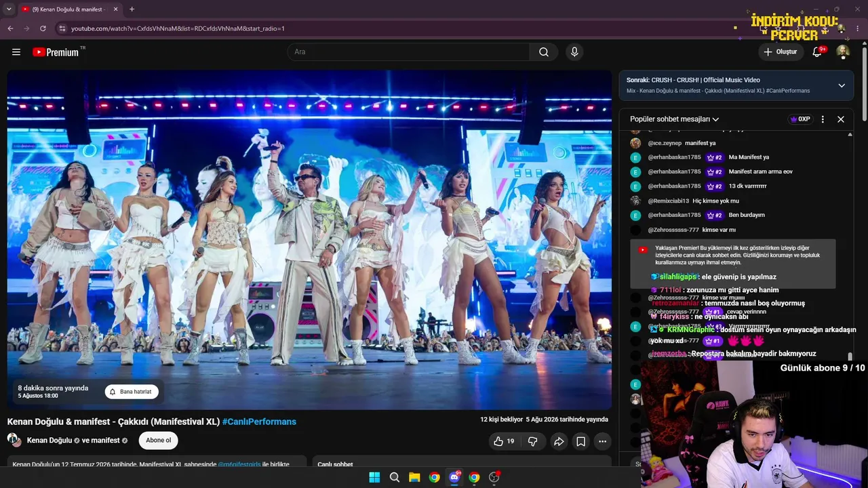Start voice search with the microphone
The width and height of the screenshot is (868, 488).
pyautogui.click(x=574, y=52)
